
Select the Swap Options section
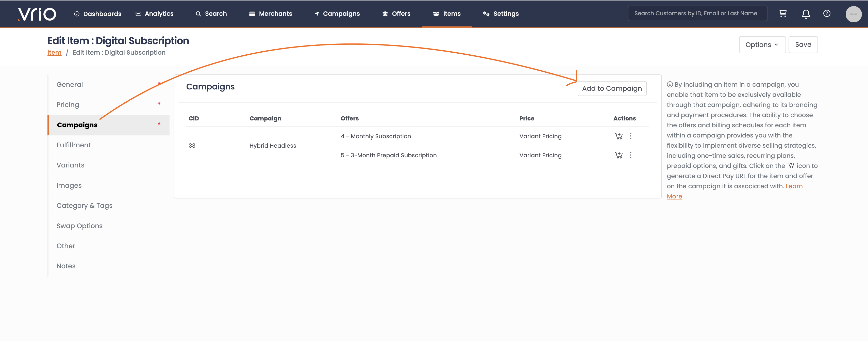pyautogui.click(x=109, y=226)
